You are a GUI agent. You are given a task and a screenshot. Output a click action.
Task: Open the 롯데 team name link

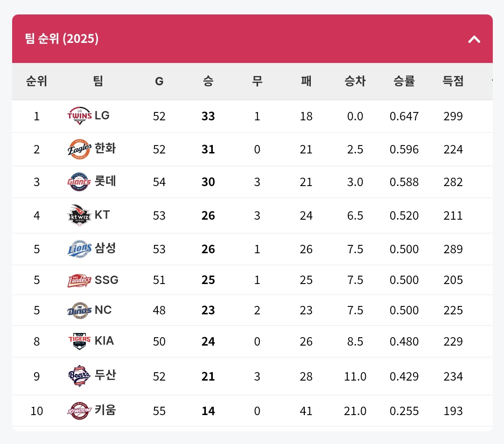coord(105,181)
